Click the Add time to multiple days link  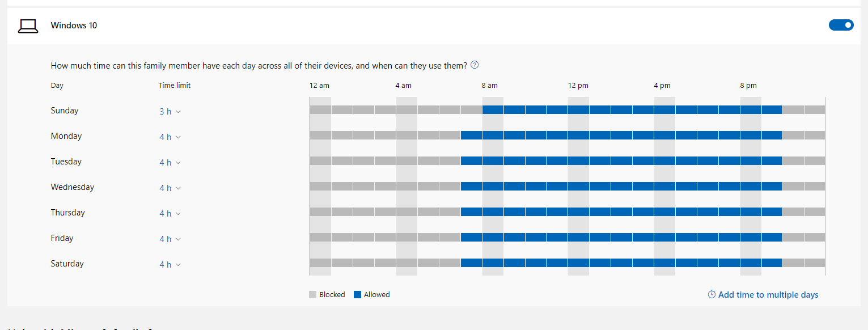768,294
